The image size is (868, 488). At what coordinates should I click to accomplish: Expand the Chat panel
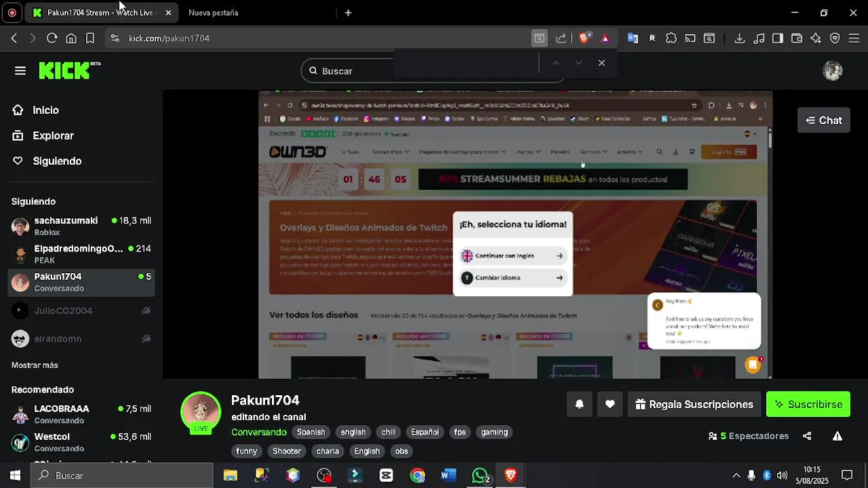coord(824,120)
